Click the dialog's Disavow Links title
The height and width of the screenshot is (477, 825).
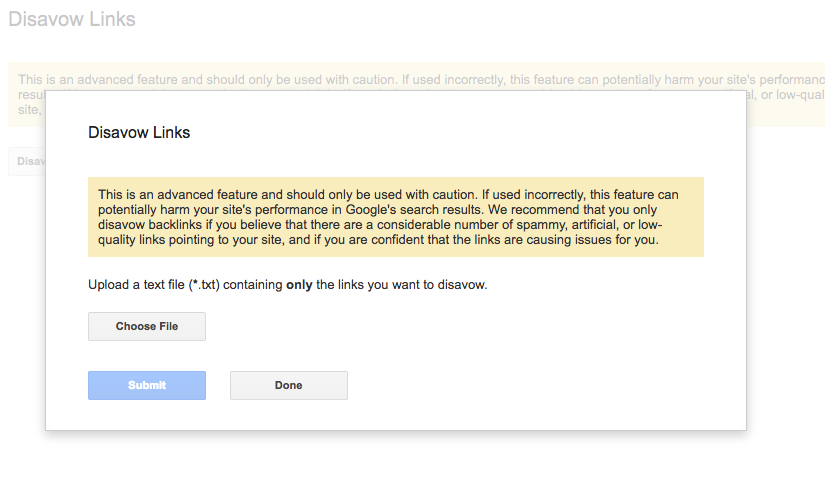139,133
